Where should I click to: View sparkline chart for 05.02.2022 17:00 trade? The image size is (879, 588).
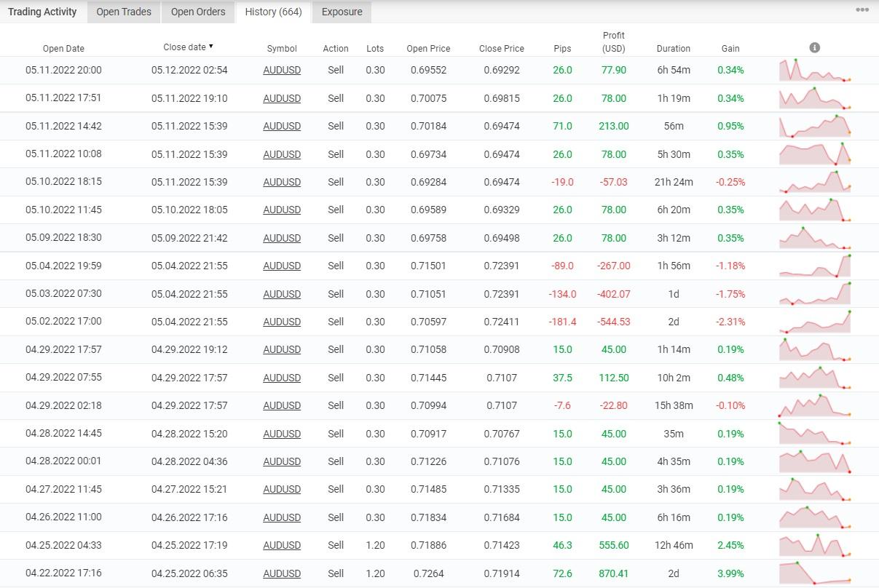tap(815, 322)
